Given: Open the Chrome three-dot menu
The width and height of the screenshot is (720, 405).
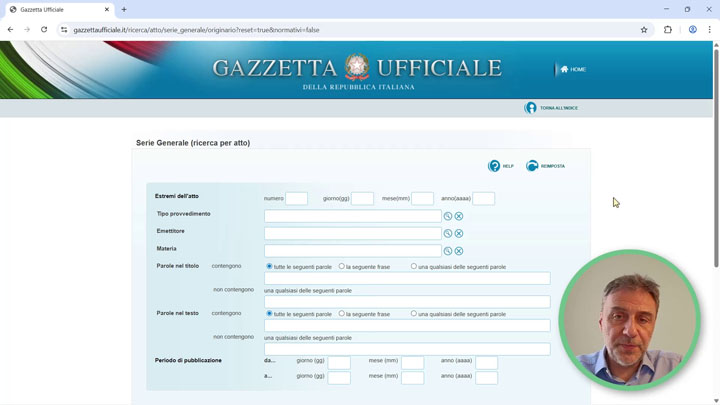Looking at the screenshot, I should [709, 30].
